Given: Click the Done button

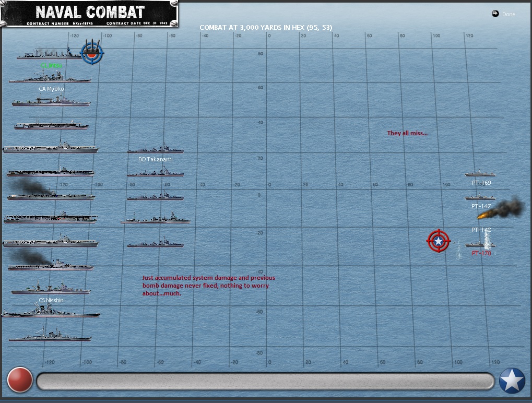Looking at the screenshot, I should pyautogui.click(x=509, y=14).
